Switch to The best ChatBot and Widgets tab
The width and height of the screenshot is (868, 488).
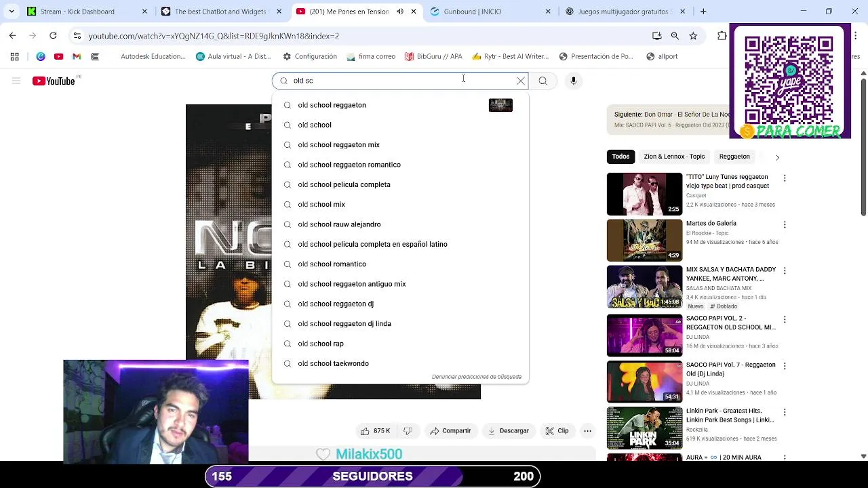tap(222, 12)
